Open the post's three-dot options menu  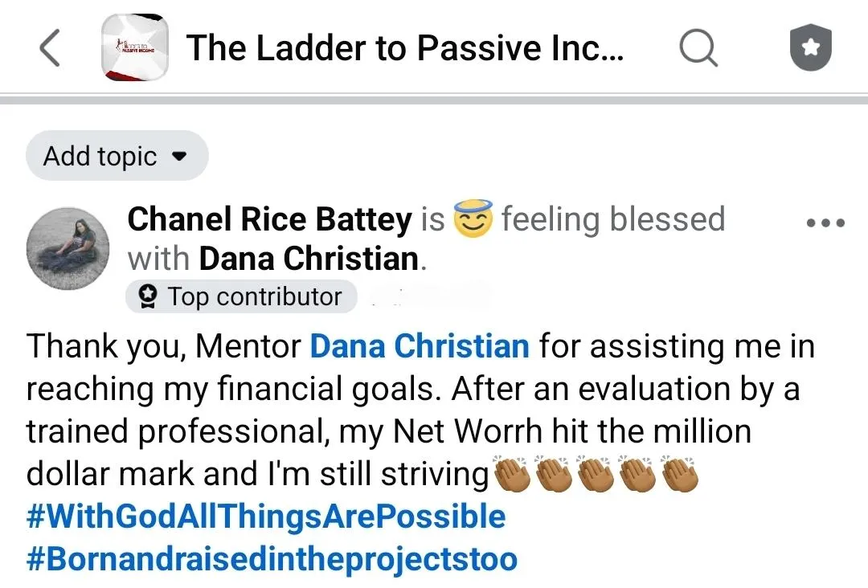coord(825,223)
